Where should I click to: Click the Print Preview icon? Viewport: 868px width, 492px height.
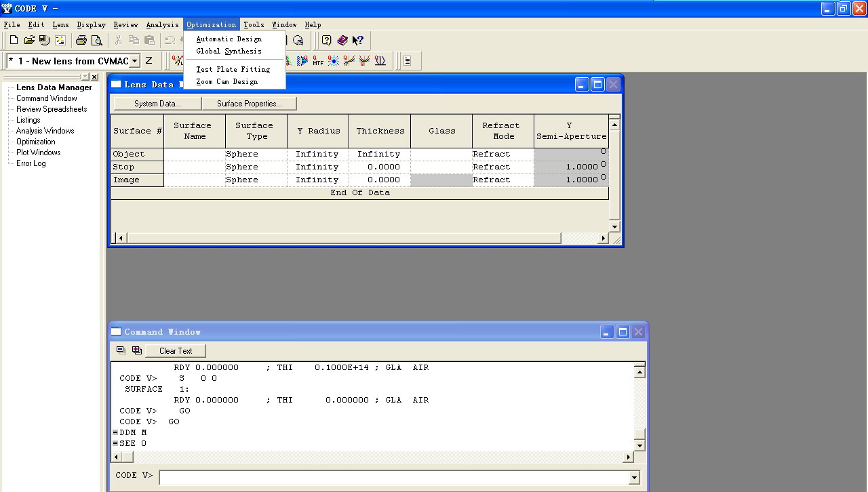click(97, 41)
